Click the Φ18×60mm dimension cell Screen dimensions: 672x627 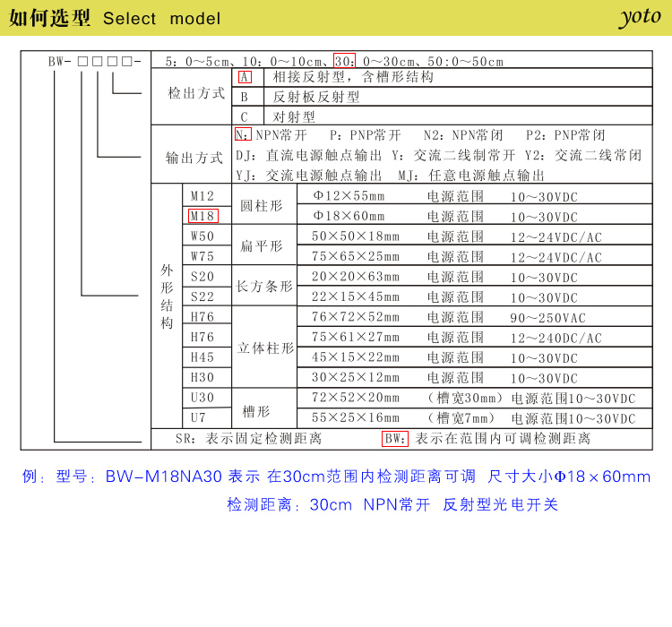coord(348,216)
